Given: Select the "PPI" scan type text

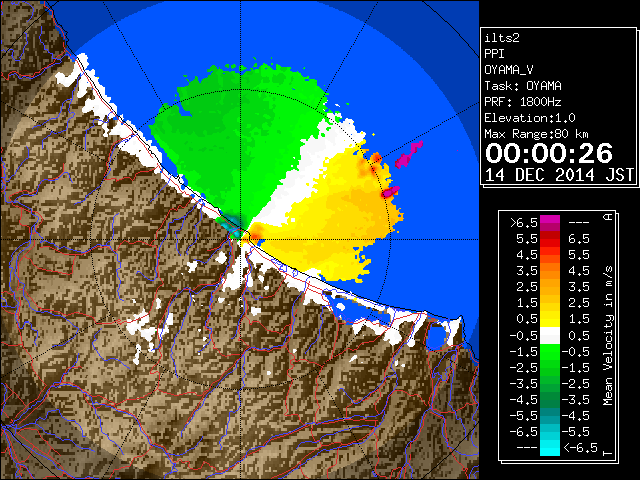Looking at the screenshot, I should (494, 54).
